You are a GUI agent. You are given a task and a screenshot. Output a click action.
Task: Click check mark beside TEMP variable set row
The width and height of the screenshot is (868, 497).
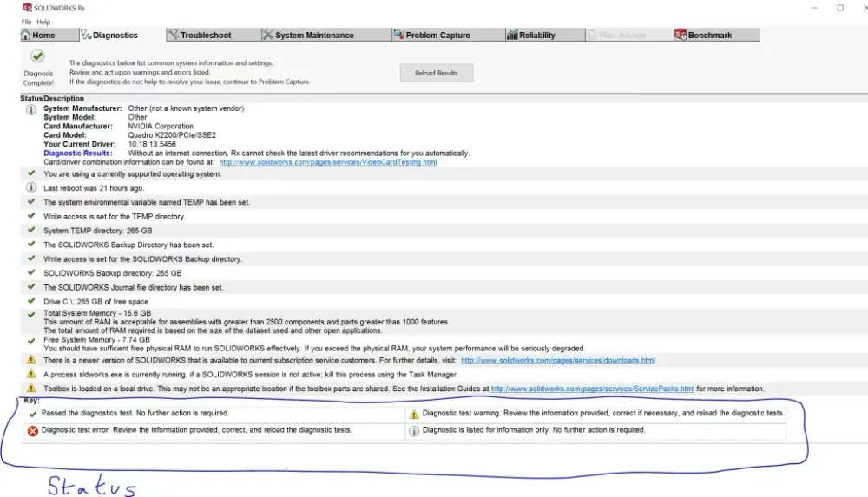point(31,201)
